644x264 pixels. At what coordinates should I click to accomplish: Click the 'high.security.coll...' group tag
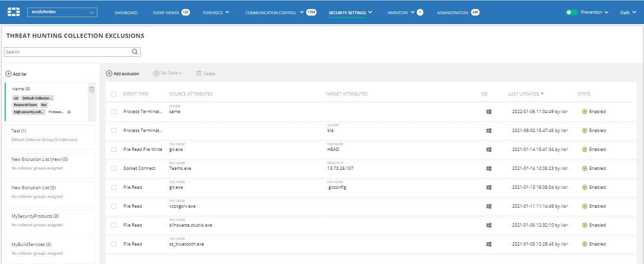29,112
